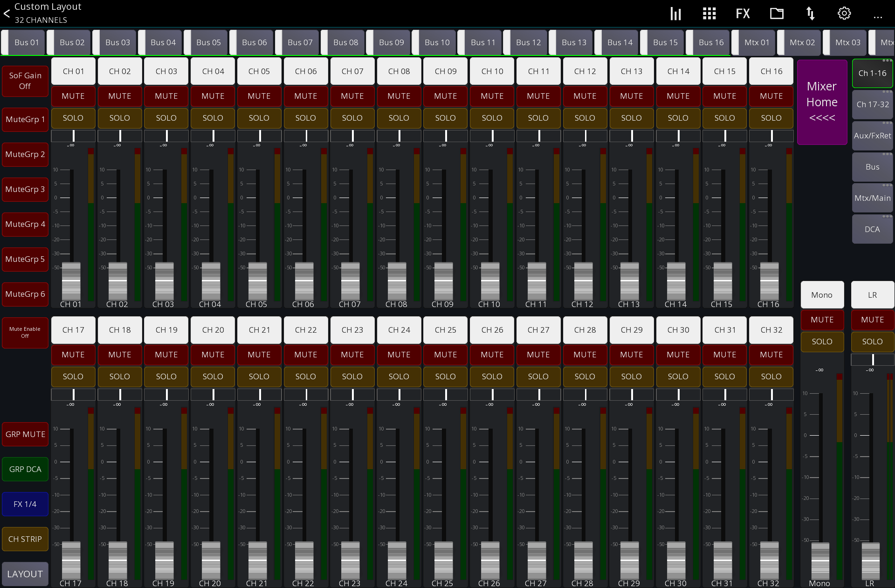
Task: Select the Aux/FxRet layer tab
Action: pyautogui.click(x=873, y=136)
